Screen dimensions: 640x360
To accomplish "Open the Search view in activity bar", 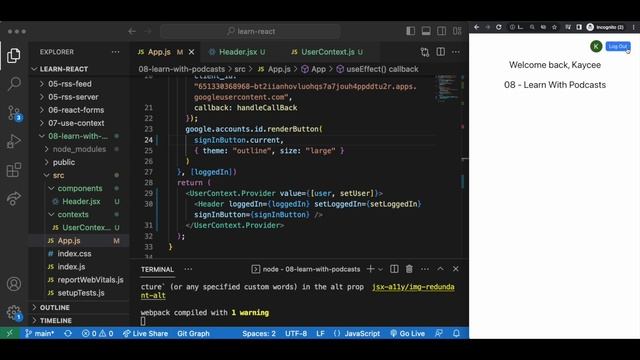I will pyautogui.click(x=13, y=84).
